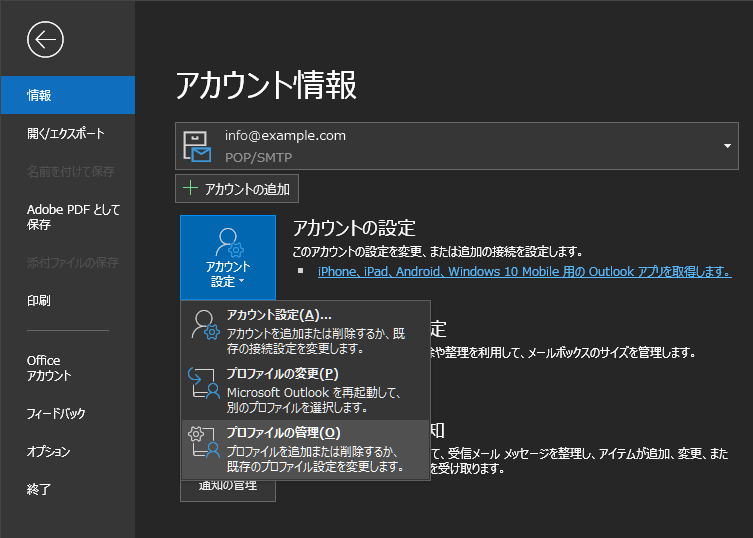Screen dimensions: 753x538
Task: Click the プロファイルの管理 icon in dropdown
Action: pyautogui.click(x=204, y=443)
